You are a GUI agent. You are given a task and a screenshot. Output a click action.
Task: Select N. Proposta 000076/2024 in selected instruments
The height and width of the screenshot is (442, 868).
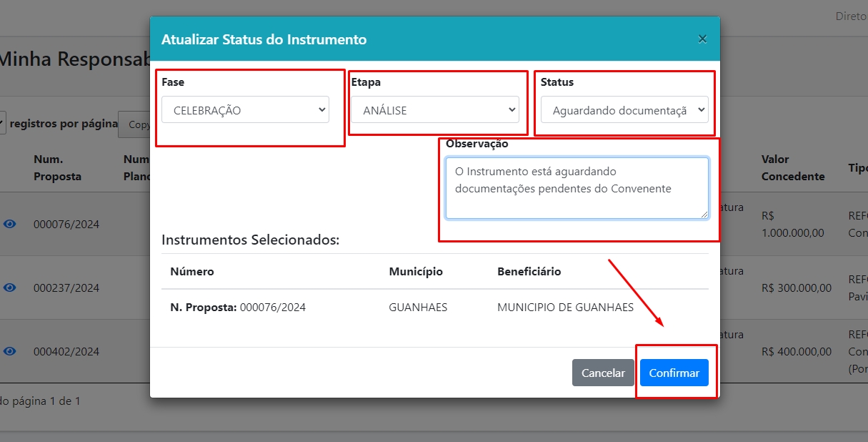(x=238, y=308)
